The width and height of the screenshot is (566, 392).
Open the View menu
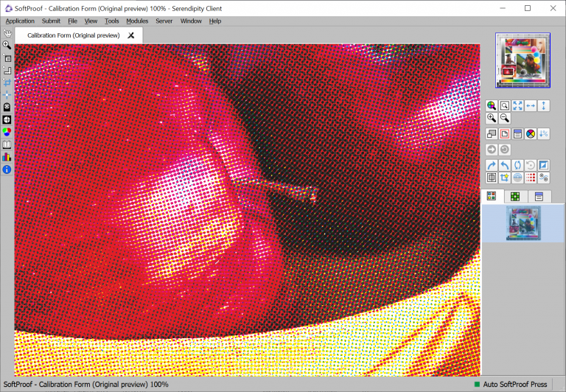91,21
